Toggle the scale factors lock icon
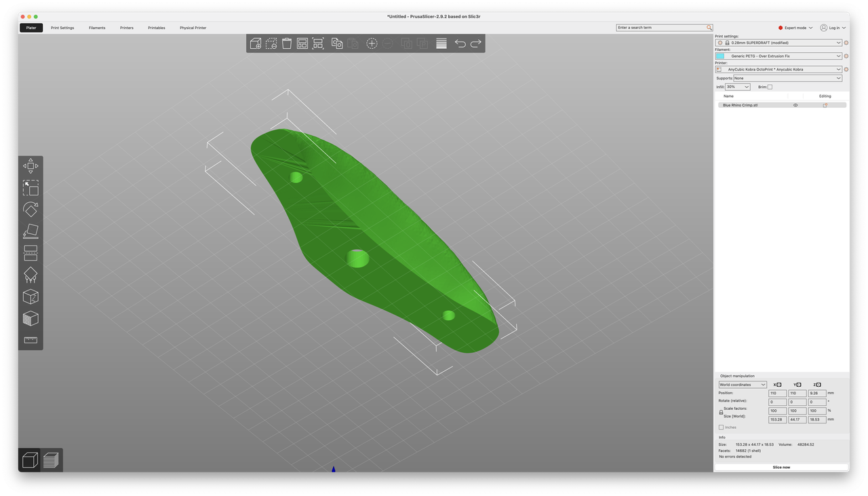This screenshot has height=496, width=868. (x=721, y=413)
